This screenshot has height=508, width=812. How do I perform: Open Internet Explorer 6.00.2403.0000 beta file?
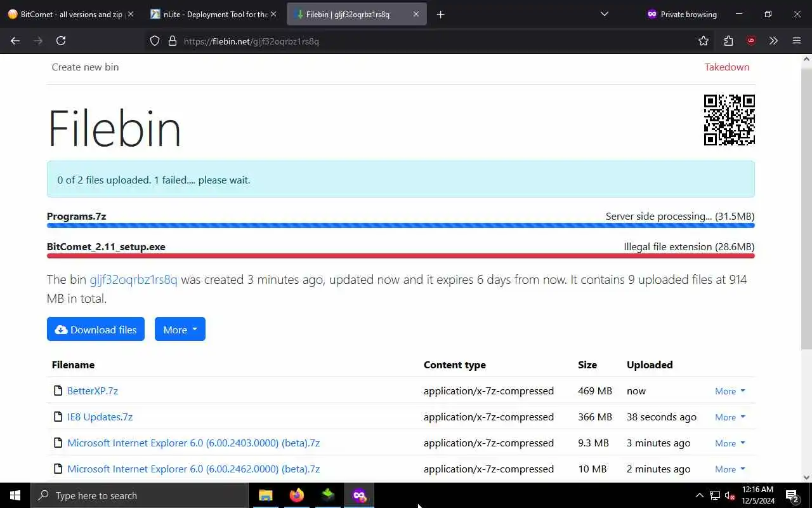coord(193,443)
